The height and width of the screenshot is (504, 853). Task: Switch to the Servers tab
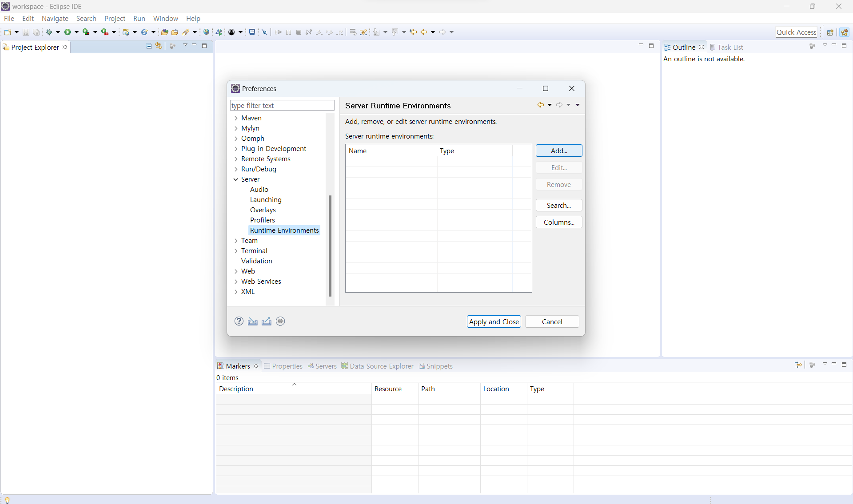pos(323,366)
